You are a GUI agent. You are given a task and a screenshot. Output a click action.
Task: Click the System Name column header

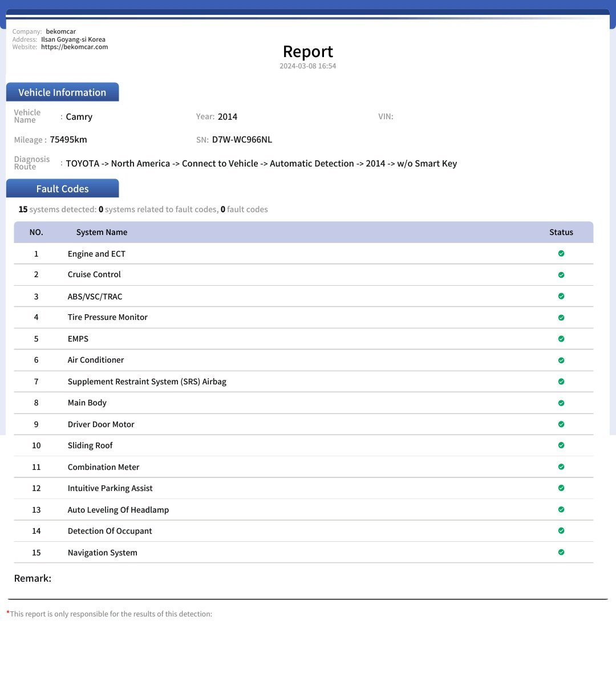click(x=102, y=232)
